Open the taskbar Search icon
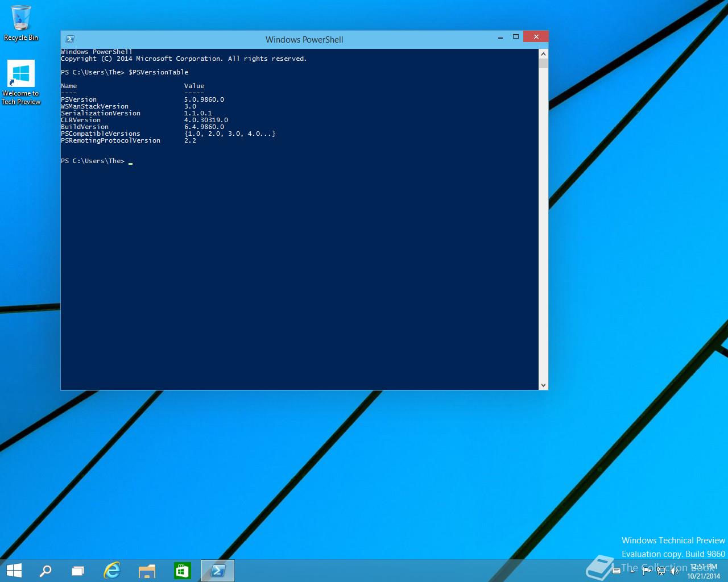 pos(45,571)
